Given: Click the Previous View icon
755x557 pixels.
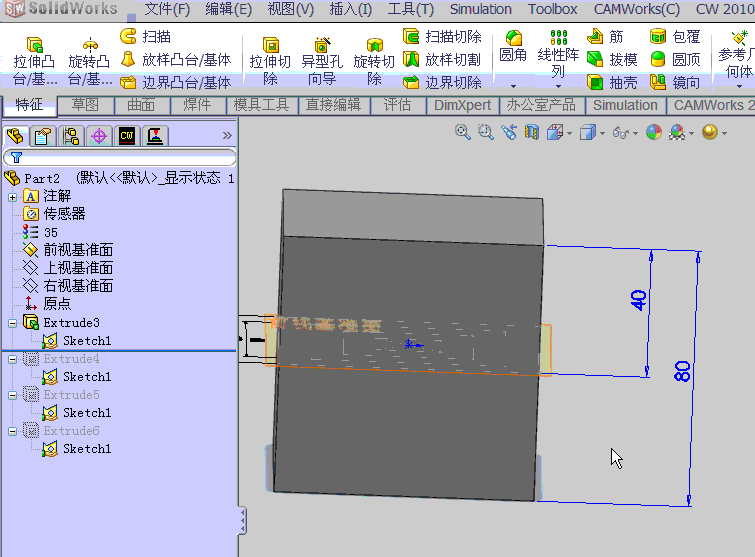Looking at the screenshot, I should 509,132.
